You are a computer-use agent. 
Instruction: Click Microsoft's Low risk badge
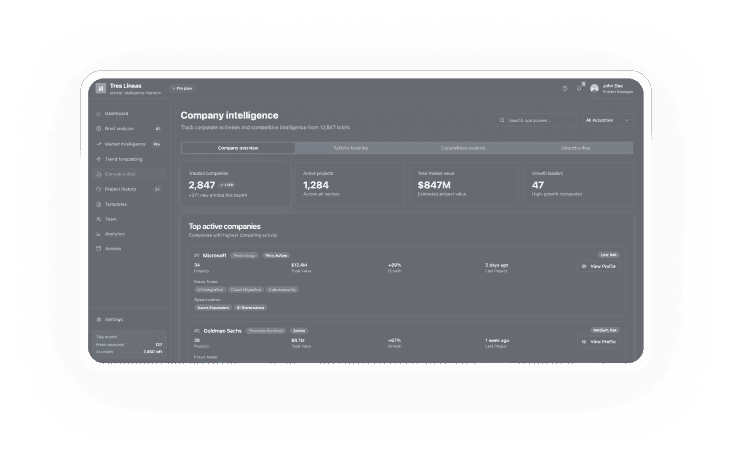pos(609,255)
